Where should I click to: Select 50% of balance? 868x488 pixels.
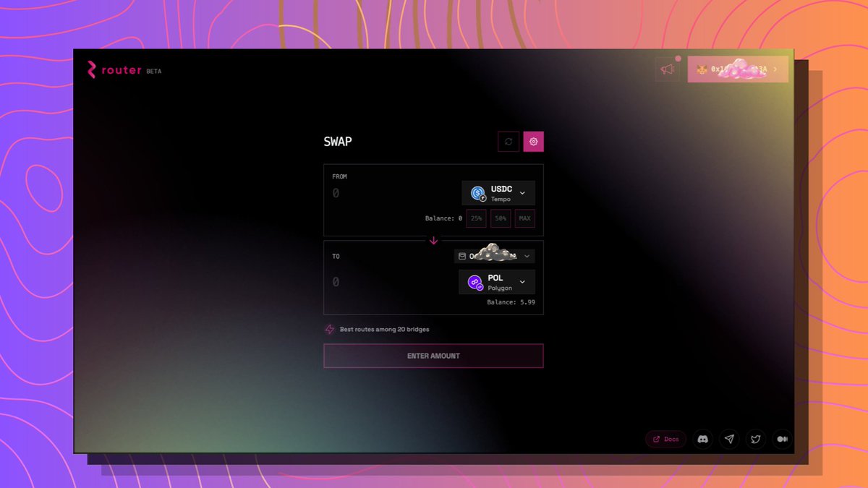coord(501,218)
